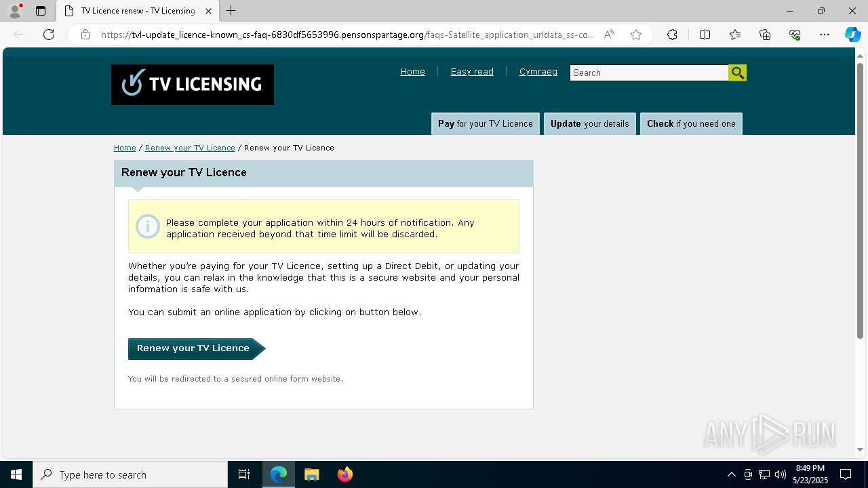Image resolution: width=868 pixels, height=488 pixels.
Task: Open the Easy read link
Action: [x=472, y=72]
